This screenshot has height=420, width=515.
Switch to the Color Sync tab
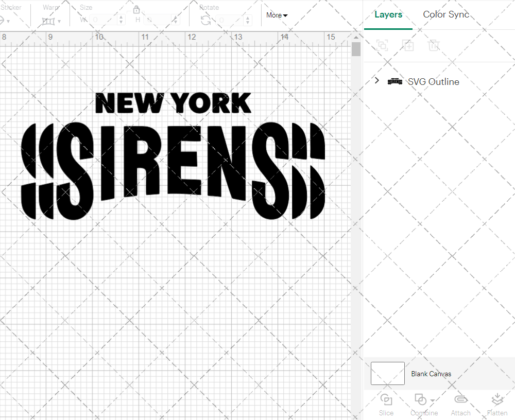coord(446,14)
